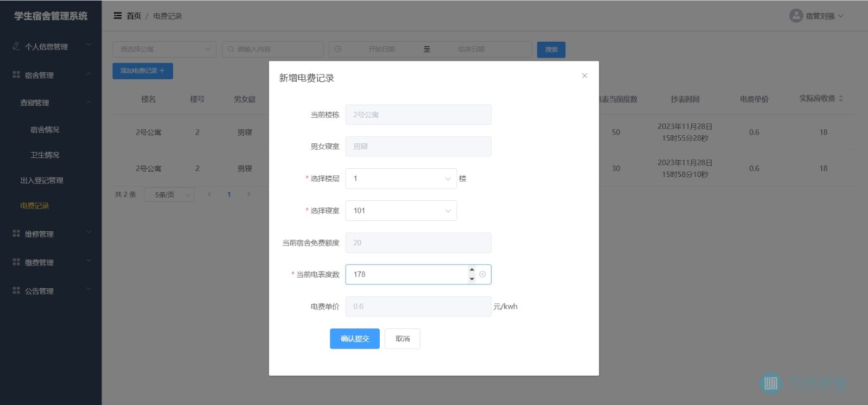Open the 宿管刘强 user avatar icon
This screenshot has height=405, width=868.
click(796, 16)
